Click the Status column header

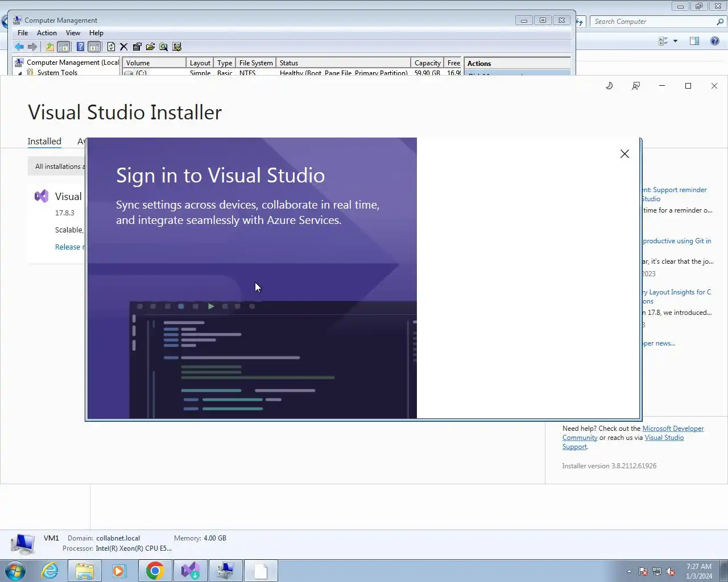[343, 63]
